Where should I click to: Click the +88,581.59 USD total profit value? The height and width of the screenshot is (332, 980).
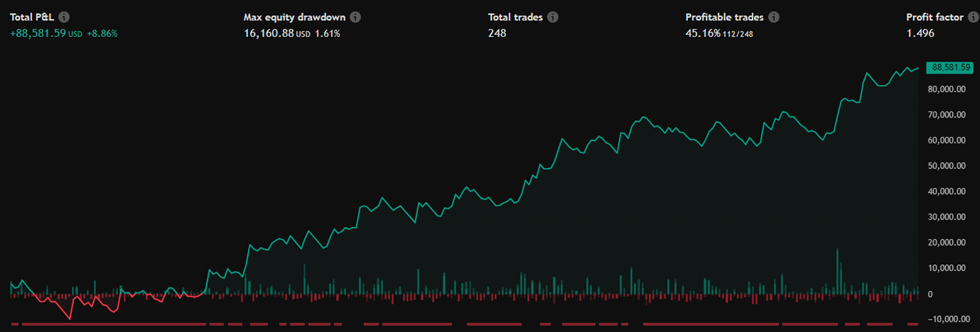(38, 34)
